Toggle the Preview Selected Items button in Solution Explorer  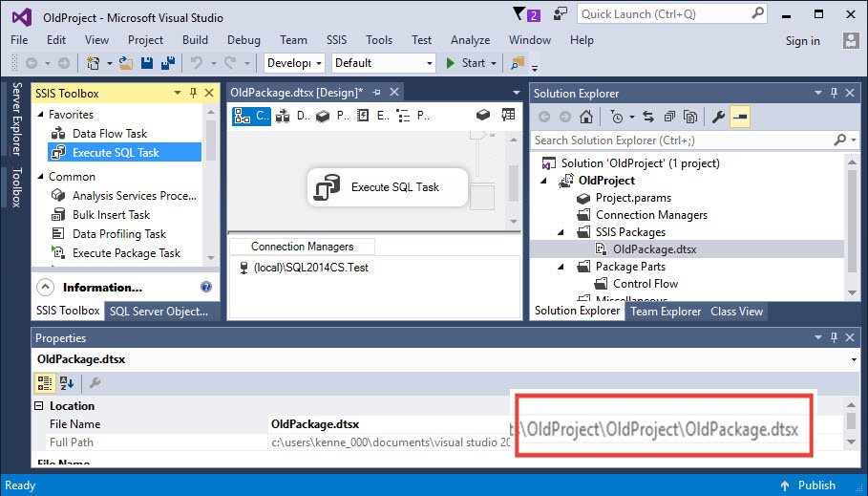pos(739,117)
